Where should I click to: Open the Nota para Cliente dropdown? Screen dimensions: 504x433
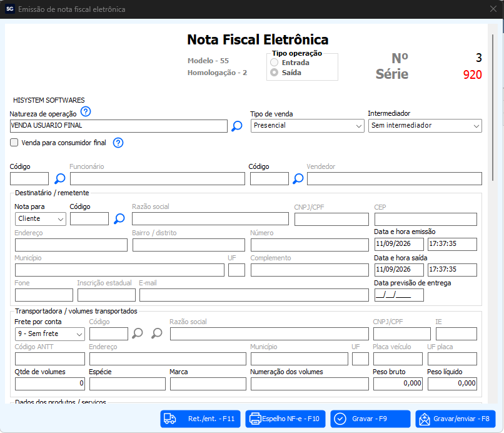click(x=41, y=219)
